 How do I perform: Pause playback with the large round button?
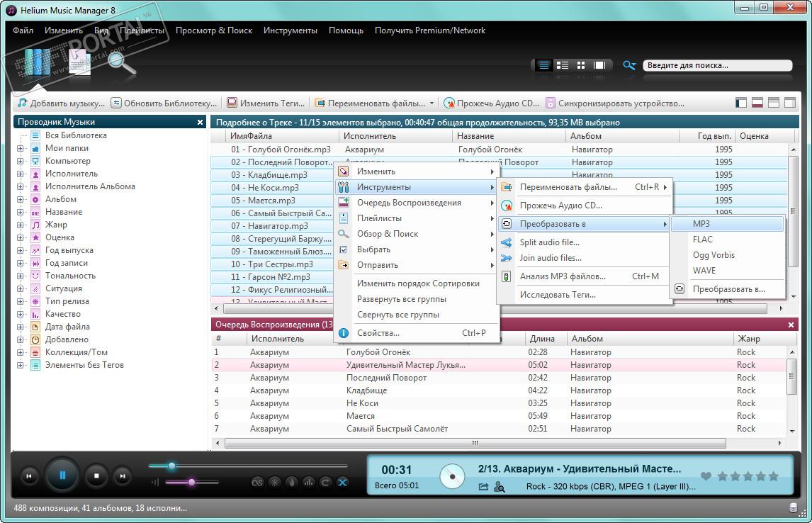pyautogui.click(x=62, y=476)
